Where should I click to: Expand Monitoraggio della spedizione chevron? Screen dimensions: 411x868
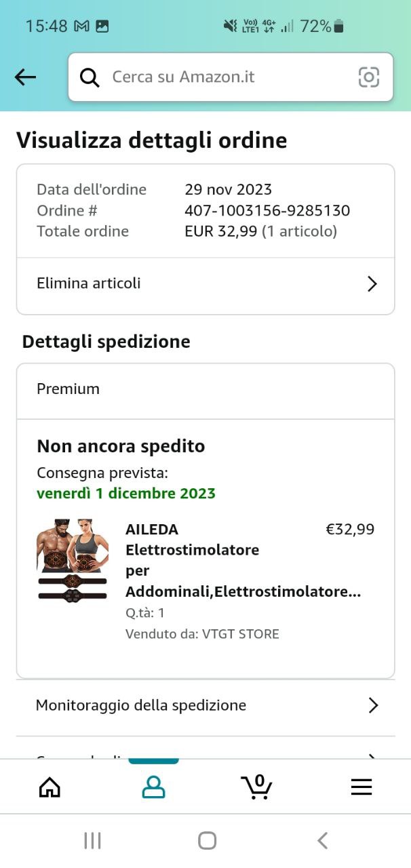coord(372,706)
